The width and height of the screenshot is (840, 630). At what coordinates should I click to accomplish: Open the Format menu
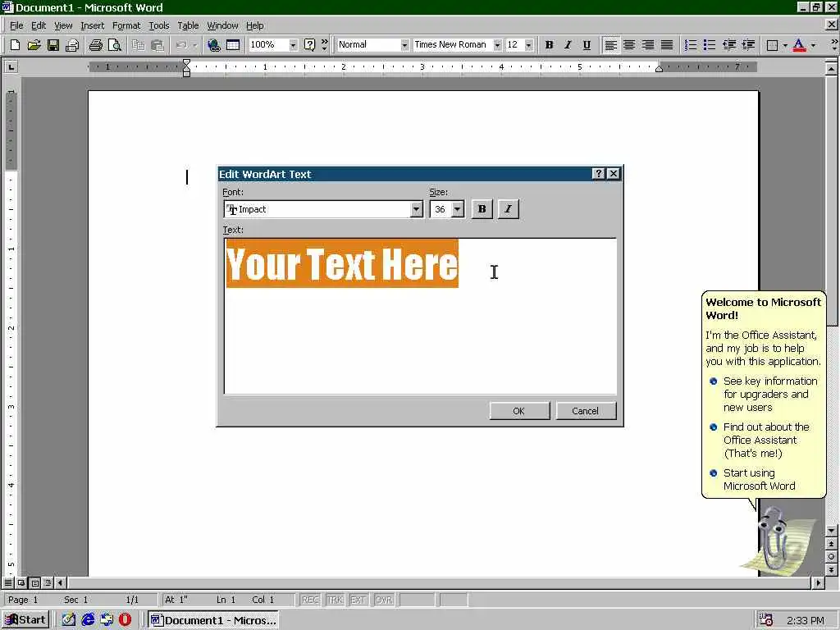[x=126, y=25]
